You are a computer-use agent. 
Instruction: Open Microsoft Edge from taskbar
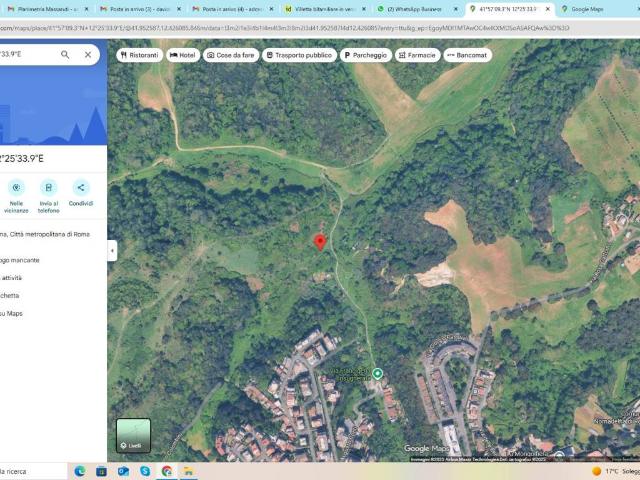coord(80,471)
